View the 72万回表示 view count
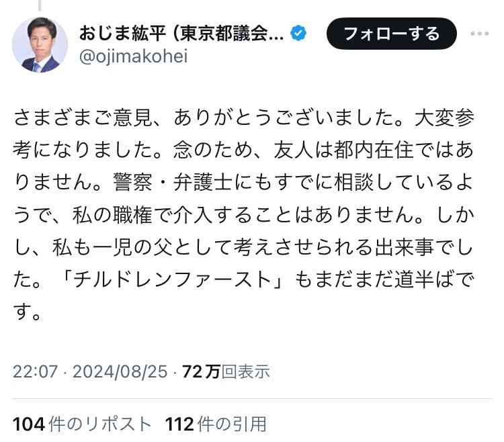 click(226, 371)
